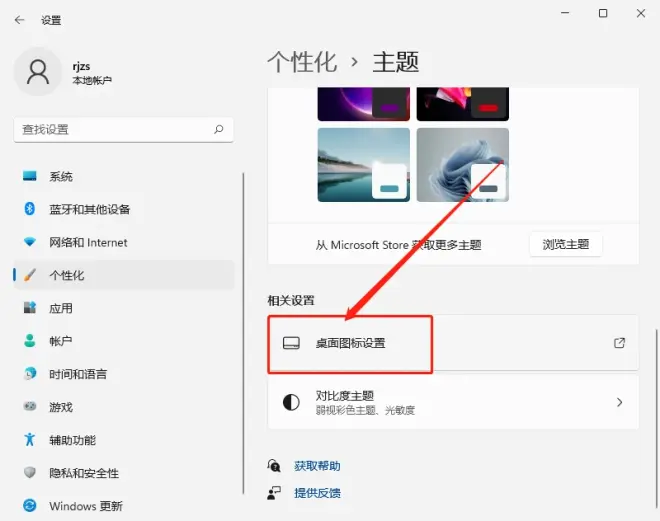Open 游戏 settings category
Viewport: 660px width, 521px height.
(124, 407)
